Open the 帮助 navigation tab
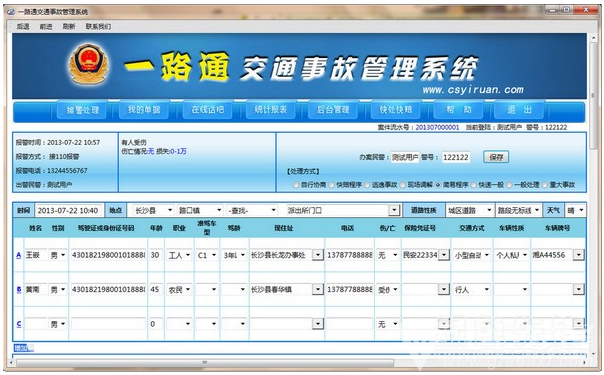This screenshot has width=604, height=375. (459, 110)
